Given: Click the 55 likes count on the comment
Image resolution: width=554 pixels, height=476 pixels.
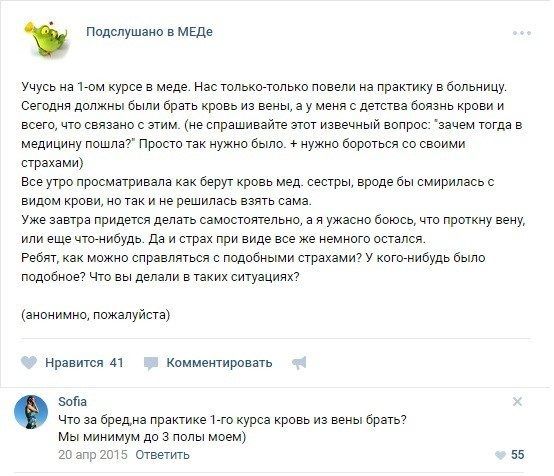Looking at the screenshot, I should coord(518,454).
